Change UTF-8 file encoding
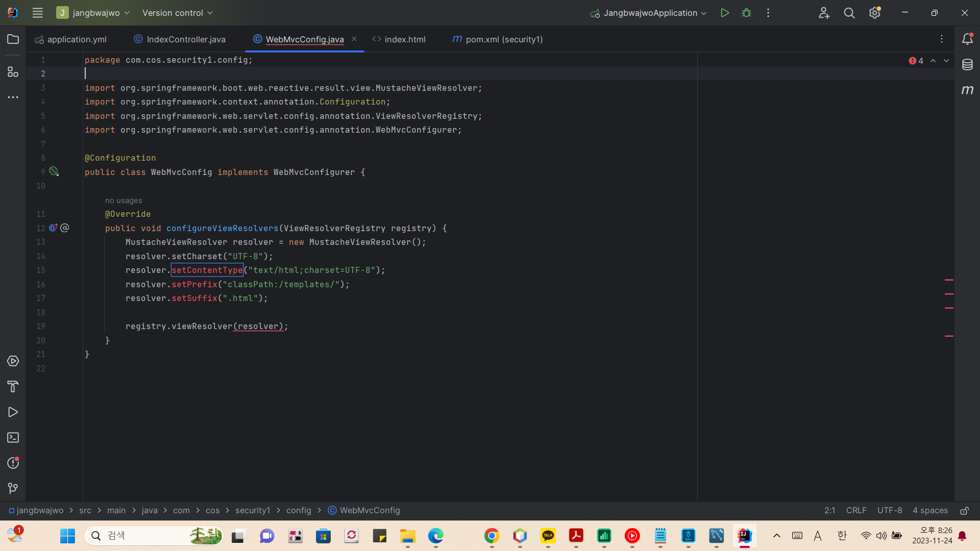Image resolution: width=980 pixels, height=551 pixels. (890, 511)
